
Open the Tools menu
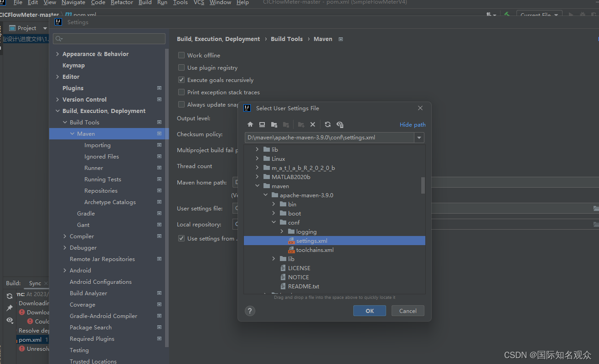point(181,2)
